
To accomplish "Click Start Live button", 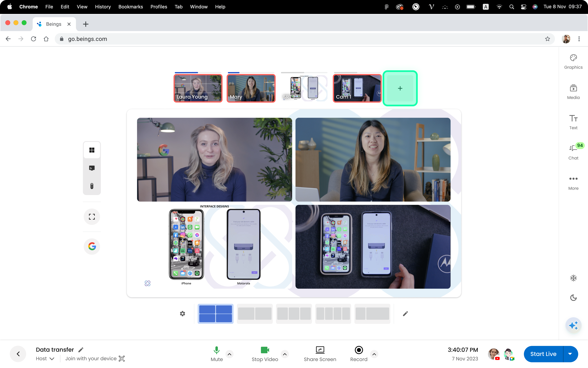I will click(x=543, y=354).
